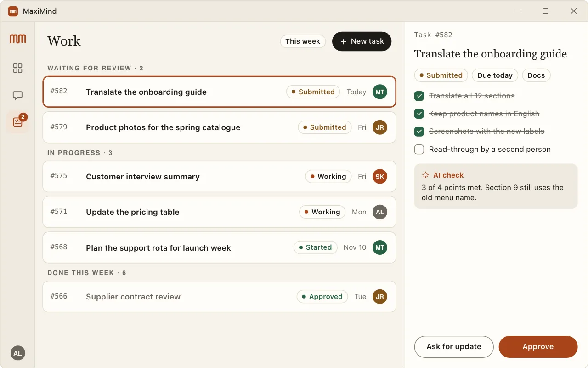Open the AL profile avatar in sidebar
This screenshot has height=368, width=588.
[x=17, y=353]
